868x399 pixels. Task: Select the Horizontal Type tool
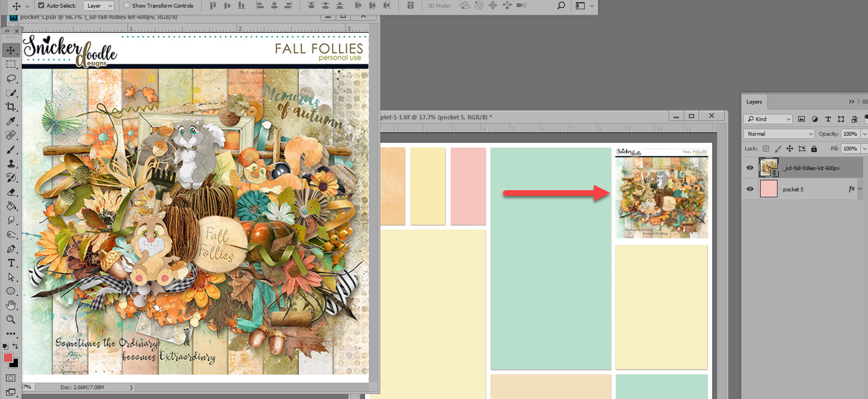tap(11, 263)
